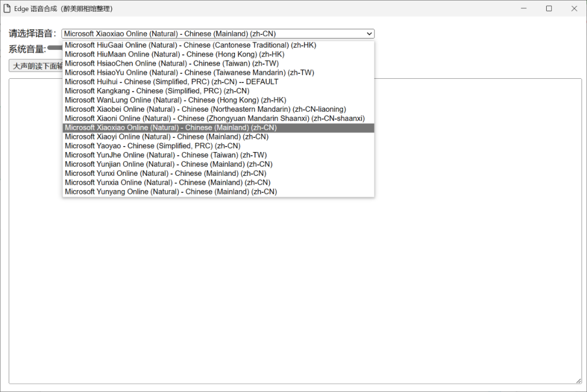Choose Microsoft Xiaoni Zhongyuan Mandarin Shaanxi voice
This screenshot has width=587, height=392.
click(x=218, y=118)
